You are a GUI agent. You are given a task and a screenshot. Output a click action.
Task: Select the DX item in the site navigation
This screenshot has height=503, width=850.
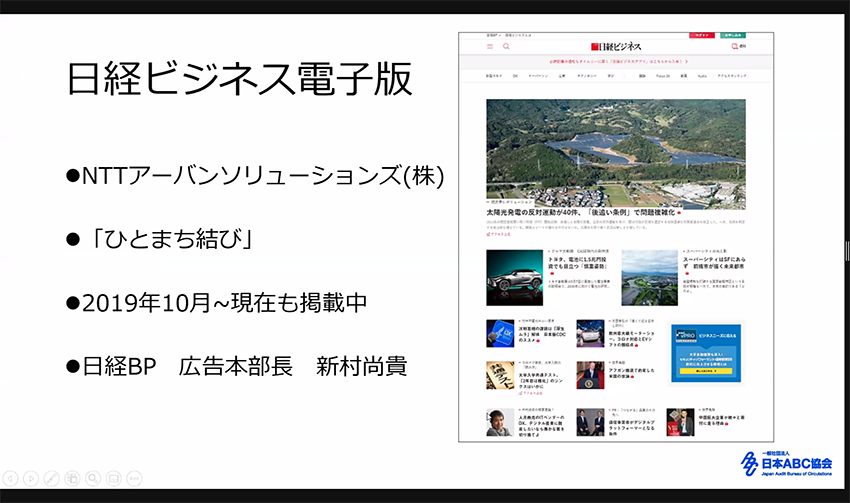point(515,76)
